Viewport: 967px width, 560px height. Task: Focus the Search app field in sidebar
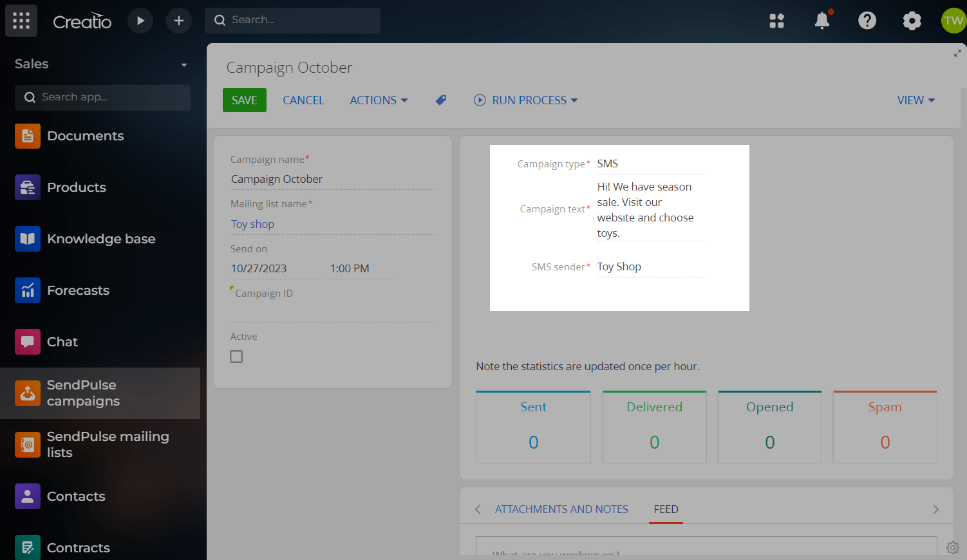tap(102, 97)
